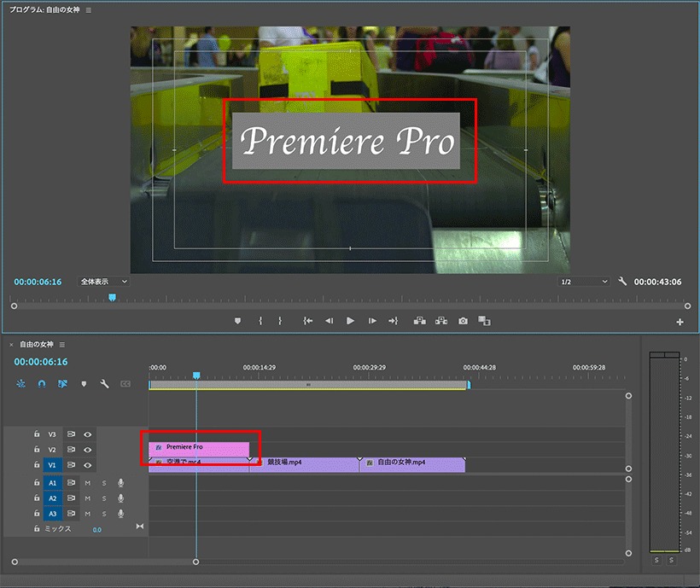Open the button editor plus icon
The image size is (700, 588).
680,322
